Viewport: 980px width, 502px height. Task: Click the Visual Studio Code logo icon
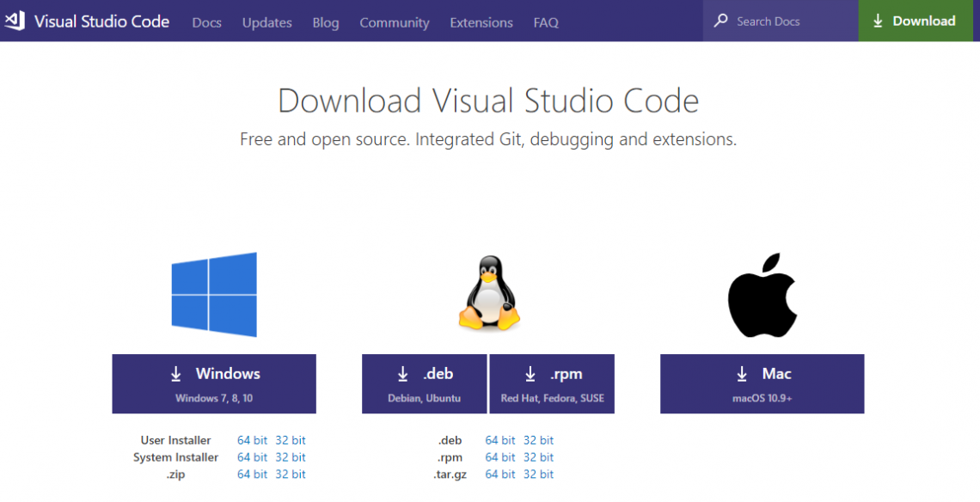tap(15, 21)
